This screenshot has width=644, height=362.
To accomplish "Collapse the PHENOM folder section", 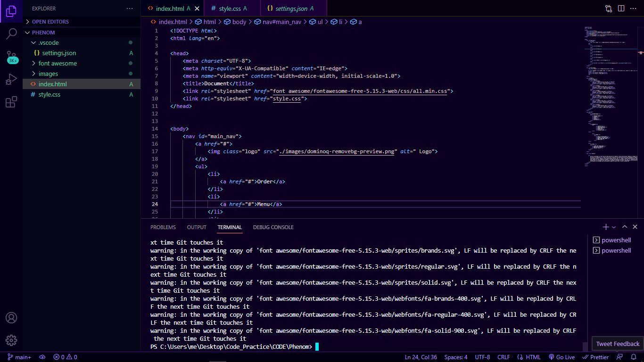I will point(82,33).
